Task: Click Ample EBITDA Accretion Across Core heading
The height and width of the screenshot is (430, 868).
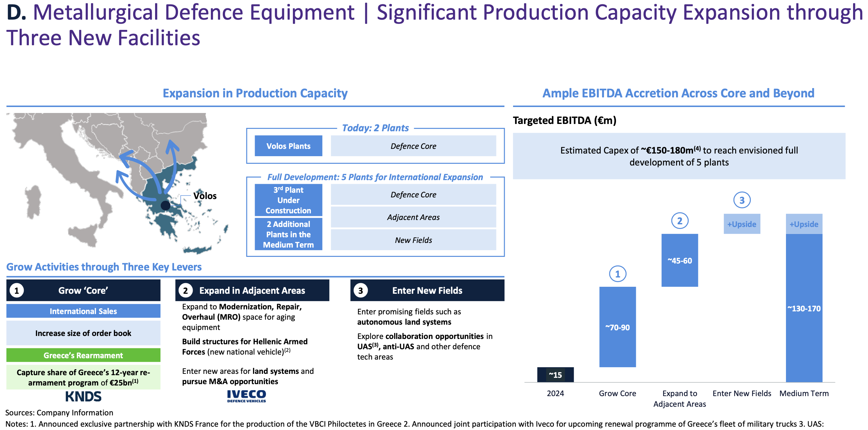Action: tap(678, 93)
